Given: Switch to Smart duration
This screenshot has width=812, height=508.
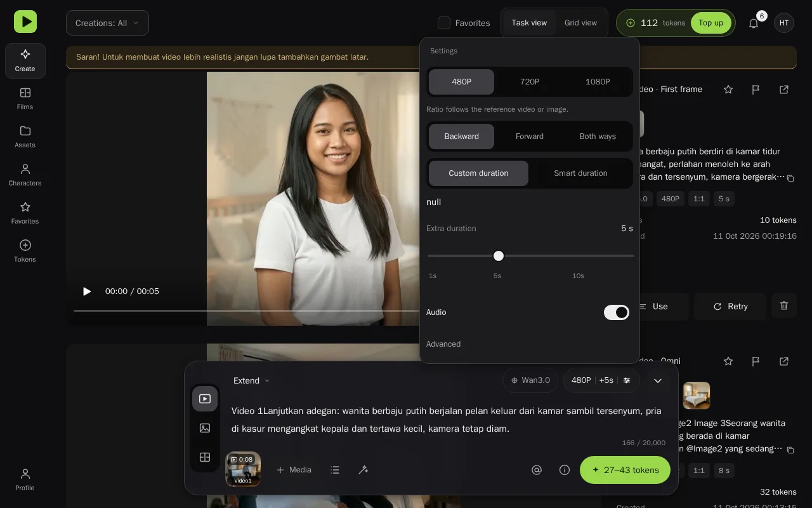Looking at the screenshot, I should coord(580,173).
